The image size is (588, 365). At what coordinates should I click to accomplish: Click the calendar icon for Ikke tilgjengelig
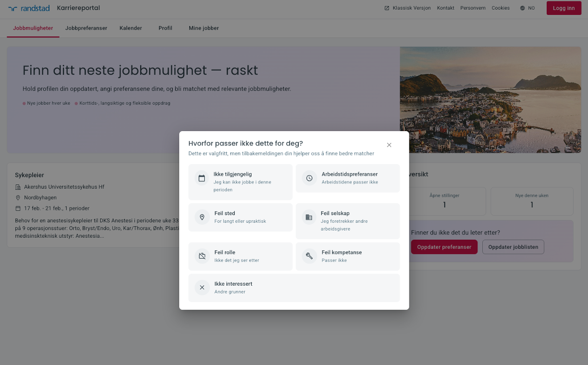[x=202, y=178]
